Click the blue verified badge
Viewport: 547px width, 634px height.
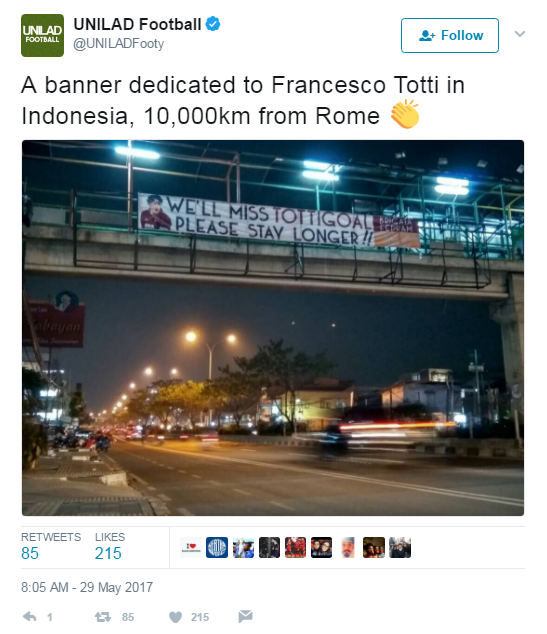(213, 24)
